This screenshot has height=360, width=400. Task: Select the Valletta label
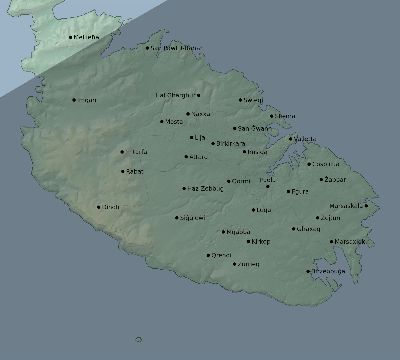pyautogui.click(x=305, y=139)
